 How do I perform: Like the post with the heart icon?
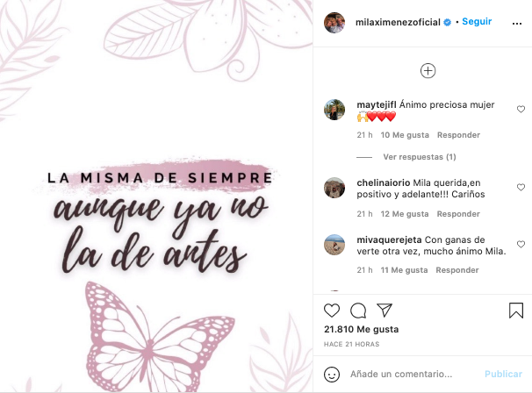tap(332, 311)
